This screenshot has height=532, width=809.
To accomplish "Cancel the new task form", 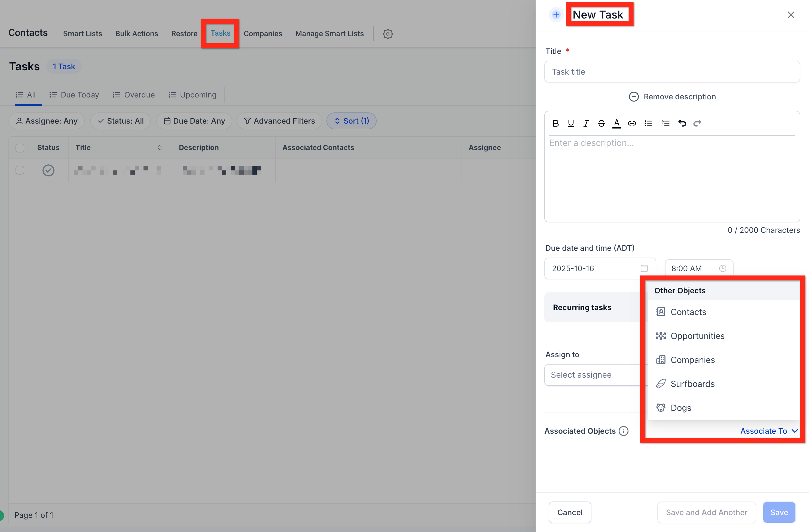I will (570, 512).
